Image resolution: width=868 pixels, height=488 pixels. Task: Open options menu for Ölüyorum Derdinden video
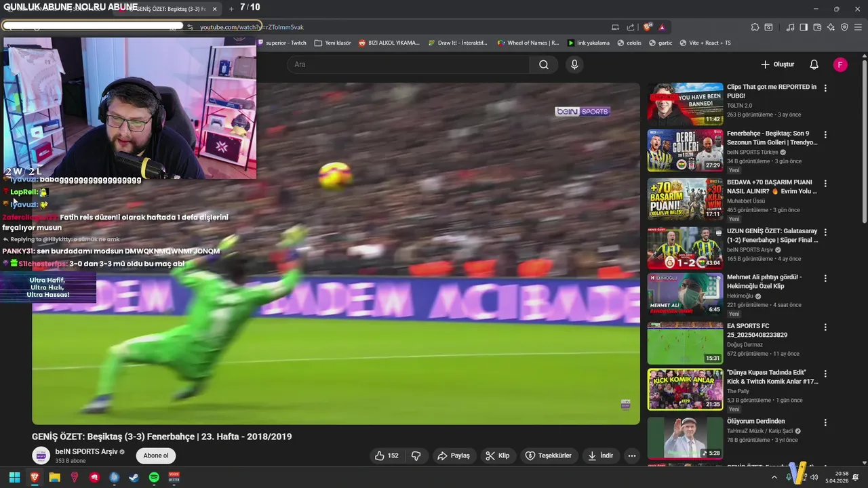(x=825, y=422)
